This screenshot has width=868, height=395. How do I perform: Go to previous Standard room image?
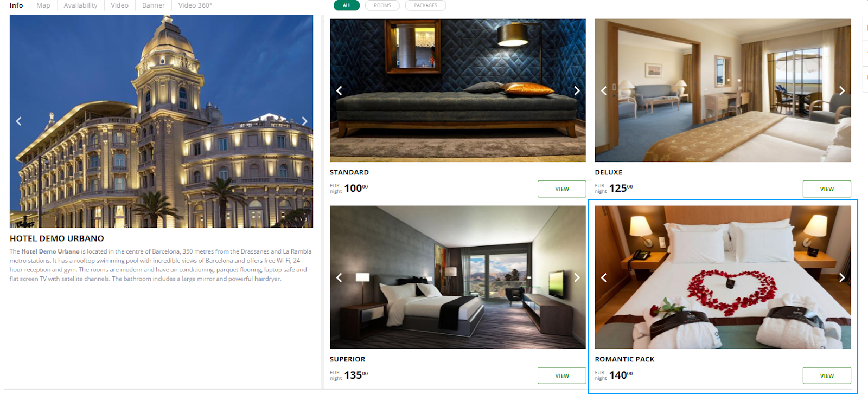(x=339, y=91)
